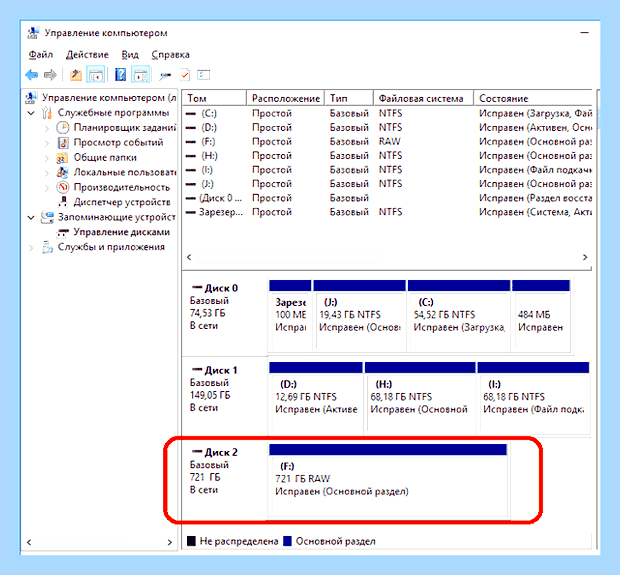Expand the Производительность node
The height and width of the screenshot is (575, 620).
[x=47, y=187]
